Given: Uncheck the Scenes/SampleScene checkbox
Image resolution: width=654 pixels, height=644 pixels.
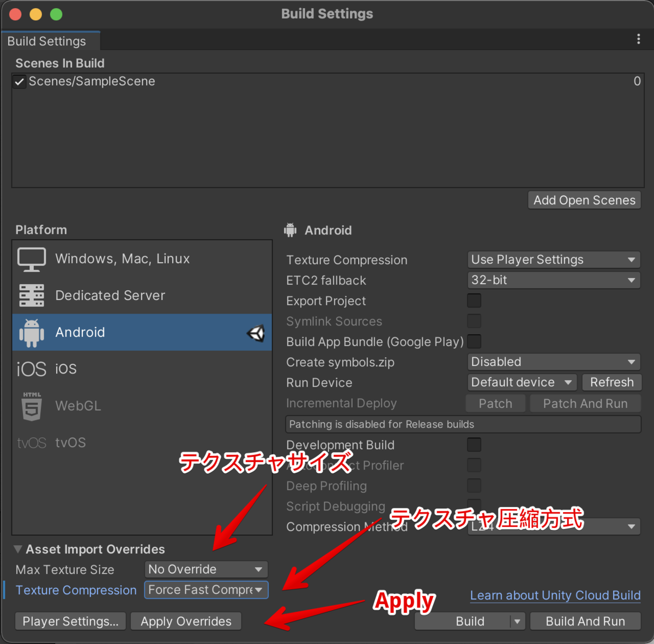Looking at the screenshot, I should click(x=20, y=82).
